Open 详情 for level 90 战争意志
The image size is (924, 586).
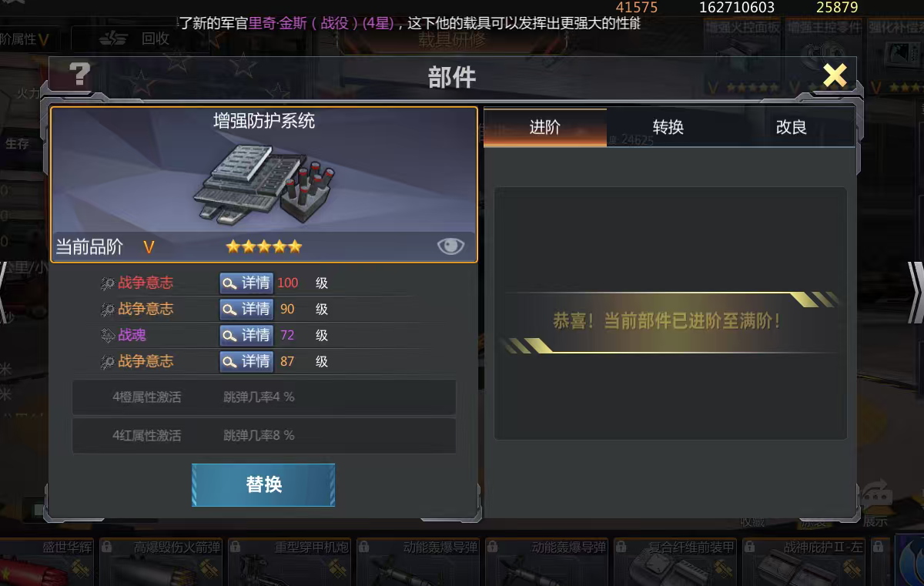(246, 309)
